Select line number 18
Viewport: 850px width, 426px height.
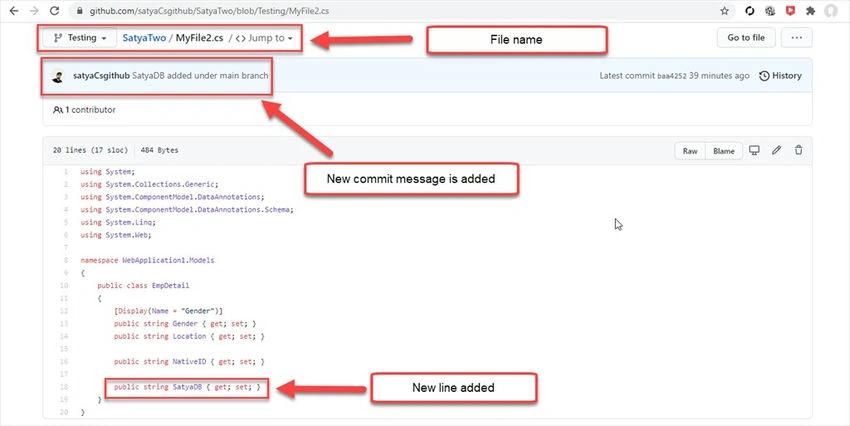pyautogui.click(x=65, y=387)
